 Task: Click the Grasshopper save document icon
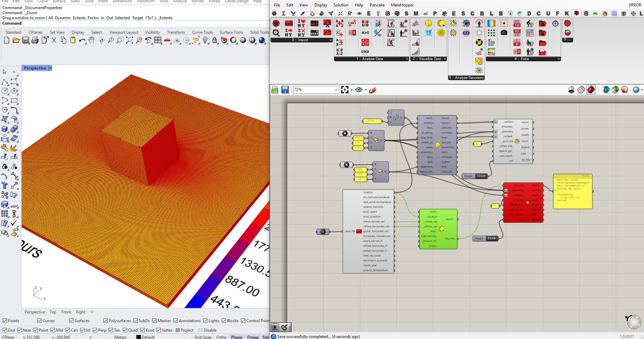click(285, 90)
